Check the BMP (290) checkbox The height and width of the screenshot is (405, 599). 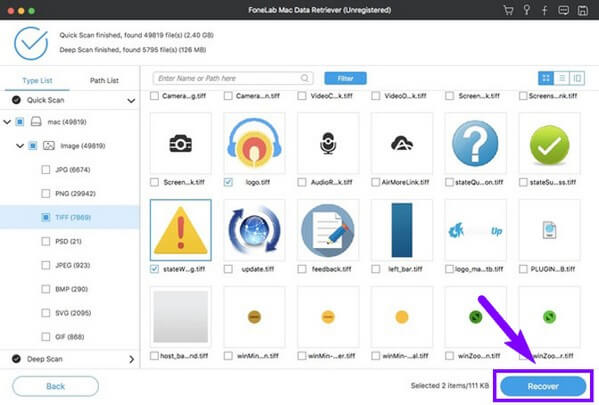45,289
